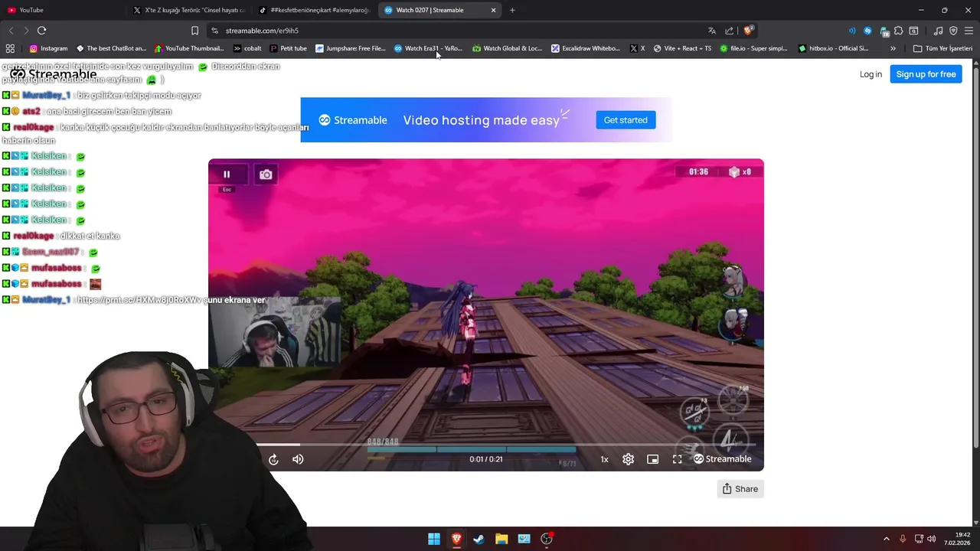Open the video player settings gear

click(628, 459)
